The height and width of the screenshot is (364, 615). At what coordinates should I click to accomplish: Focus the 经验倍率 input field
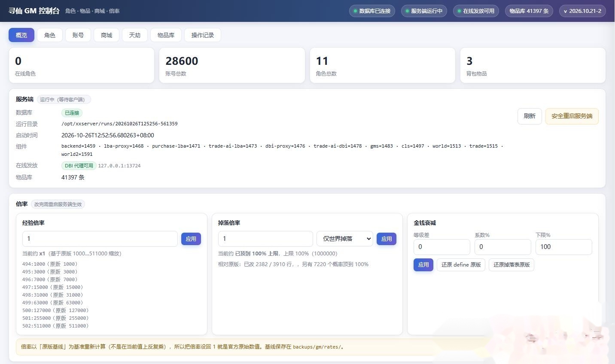100,239
